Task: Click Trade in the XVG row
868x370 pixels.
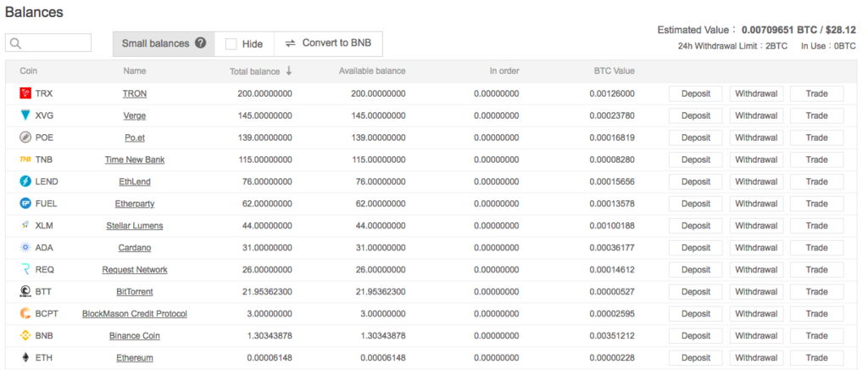Action: (816, 115)
